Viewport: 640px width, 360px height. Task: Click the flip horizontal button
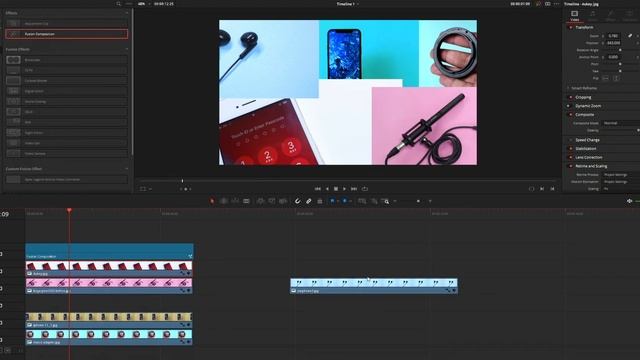pyautogui.click(x=606, y=78)
